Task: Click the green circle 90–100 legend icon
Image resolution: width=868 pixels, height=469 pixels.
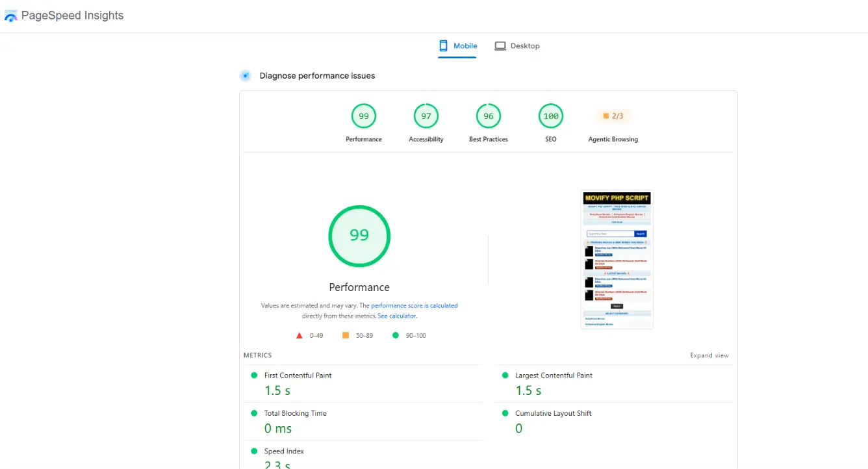Action: [x=395, y=335]
